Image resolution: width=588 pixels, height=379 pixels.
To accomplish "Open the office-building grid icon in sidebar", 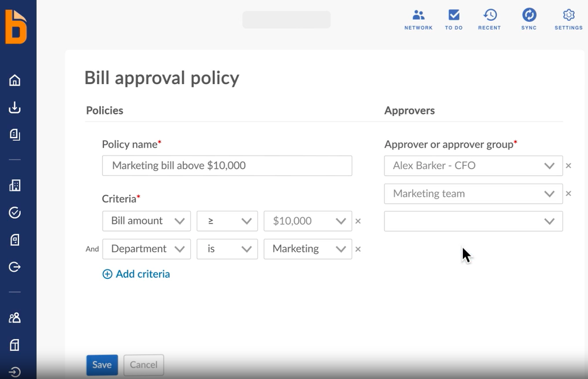I will [x=14, y=185].
